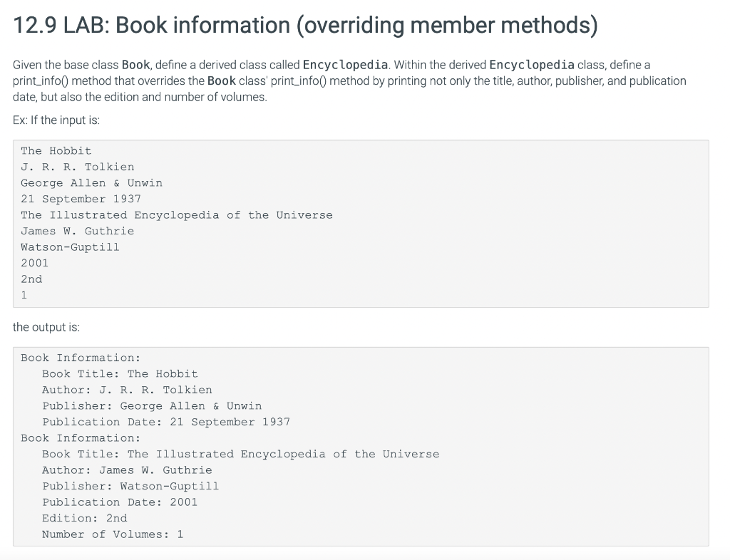Click input line 'Watson-Guptill'
730x560 pixels.
70,247
